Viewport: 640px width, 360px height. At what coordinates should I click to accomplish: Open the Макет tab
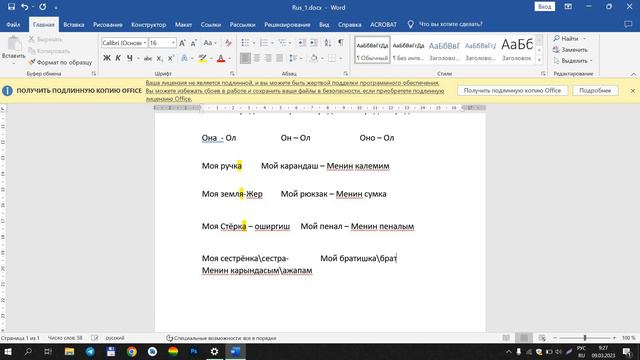(183, 24)
